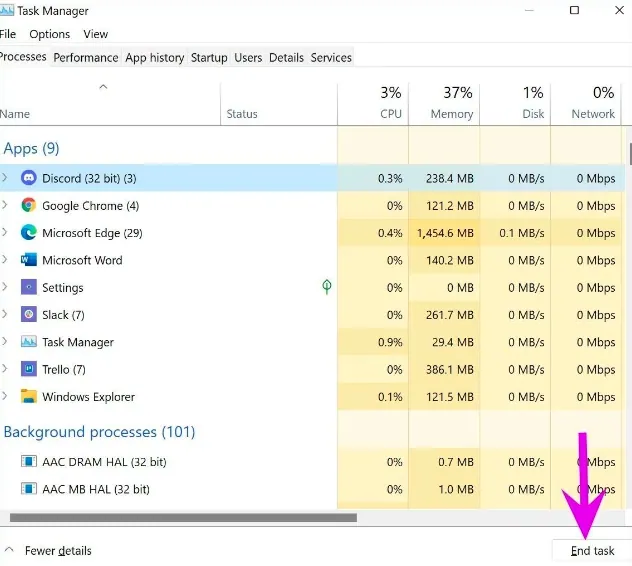Sort by the Status column header
632x566 pixels.
(x=279, y=104)
